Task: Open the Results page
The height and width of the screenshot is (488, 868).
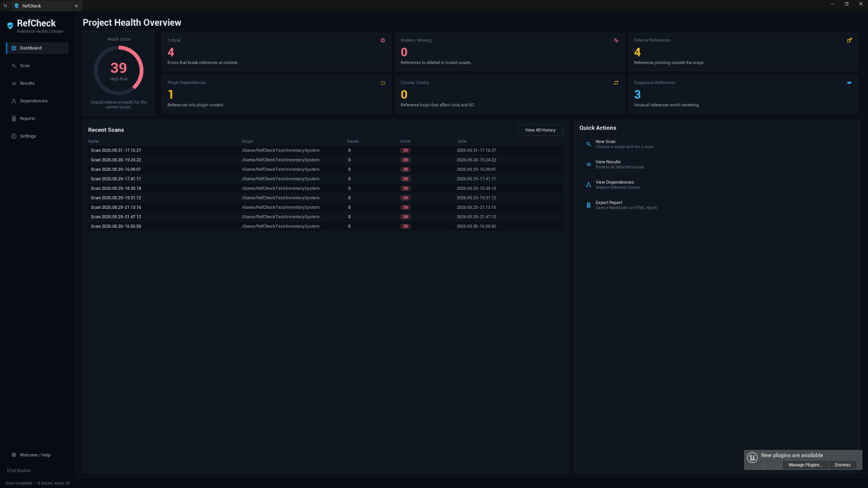Action: [37, 83]
